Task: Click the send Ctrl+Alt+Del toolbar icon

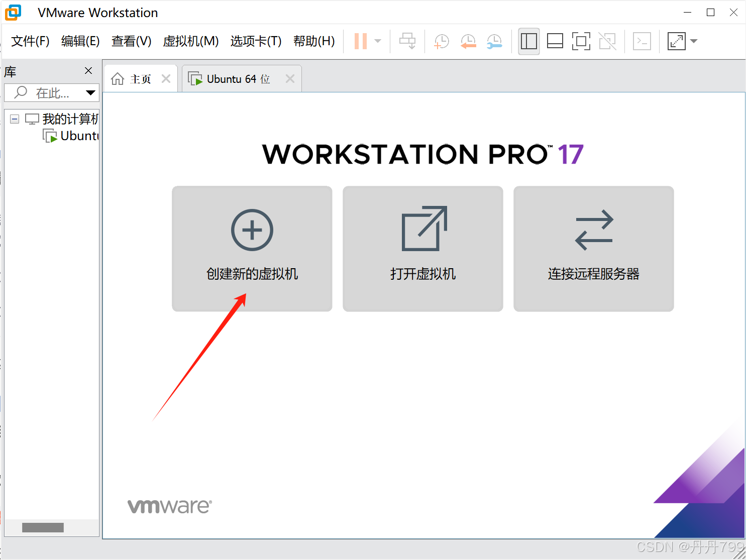Action: 407,41
